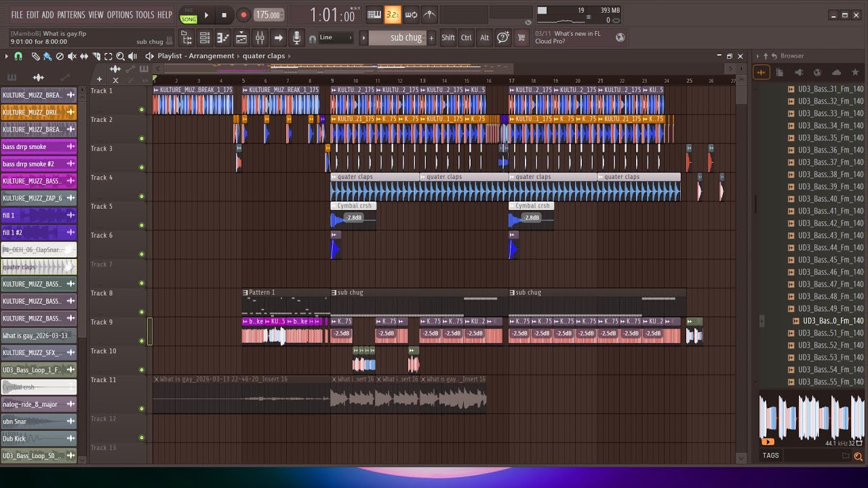Click the microphone recording icon
The image size is (868, 488).
coord(296,38)
